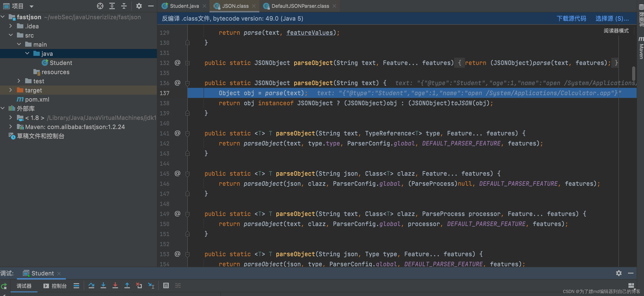Click Show Execution Point icon in debugger
This screenshot has height=296, width=644.
(76, 285)
